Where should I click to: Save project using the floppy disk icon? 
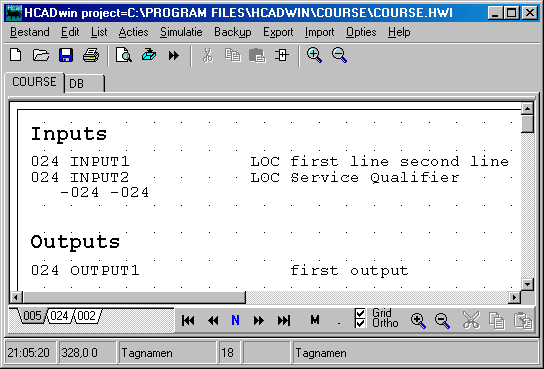click(66, 55)
